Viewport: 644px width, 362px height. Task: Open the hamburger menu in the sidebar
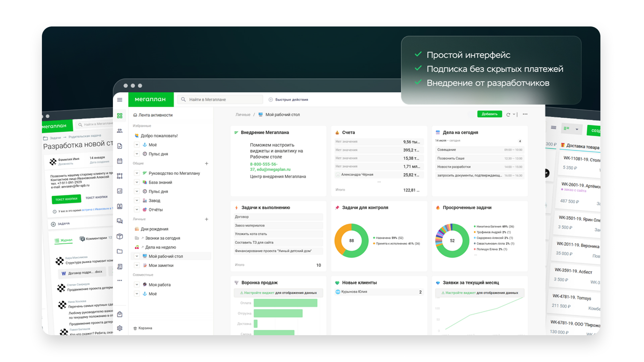(x=120, y=100)
